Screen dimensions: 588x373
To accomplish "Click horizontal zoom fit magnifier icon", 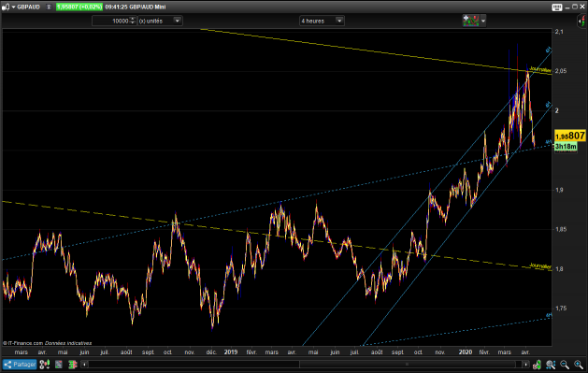I will click(551, 364).
